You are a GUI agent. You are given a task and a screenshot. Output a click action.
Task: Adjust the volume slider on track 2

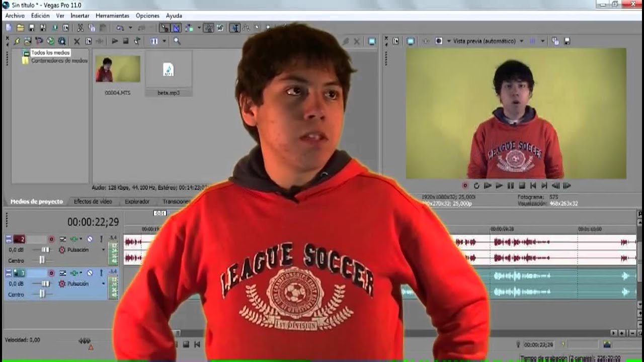click(x=46, y=249)
